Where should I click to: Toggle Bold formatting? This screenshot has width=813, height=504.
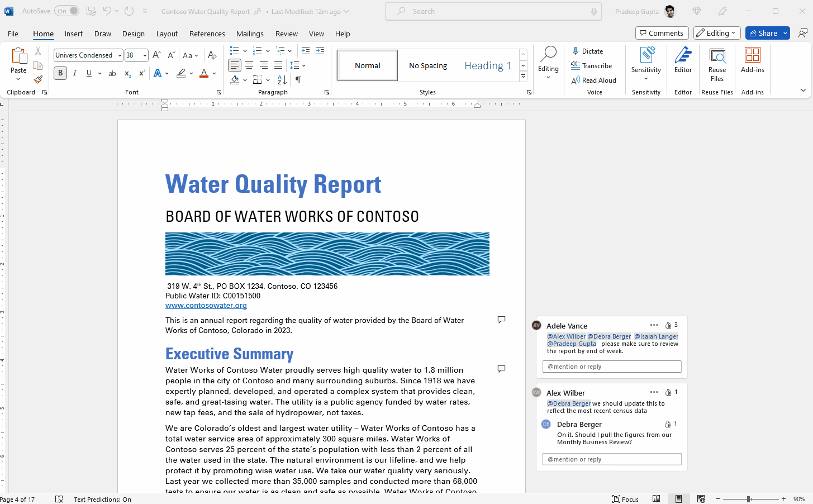coord(60,73)
